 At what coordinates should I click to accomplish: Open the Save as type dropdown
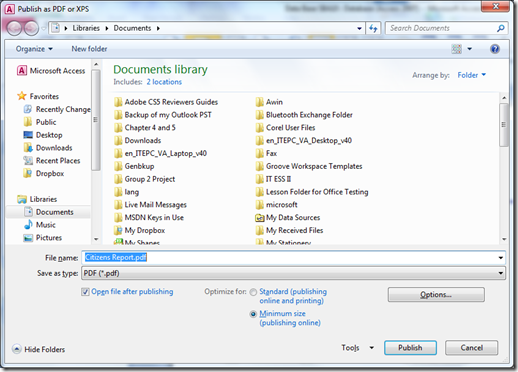point(293,273)
